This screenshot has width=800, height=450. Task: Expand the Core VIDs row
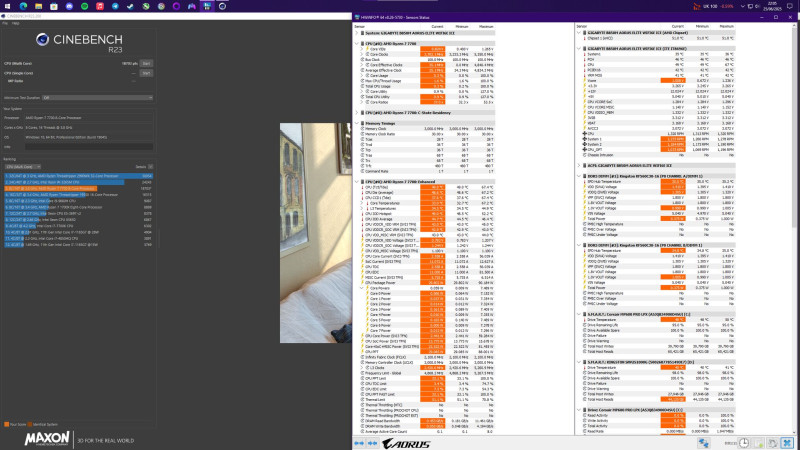coord(362,49)
